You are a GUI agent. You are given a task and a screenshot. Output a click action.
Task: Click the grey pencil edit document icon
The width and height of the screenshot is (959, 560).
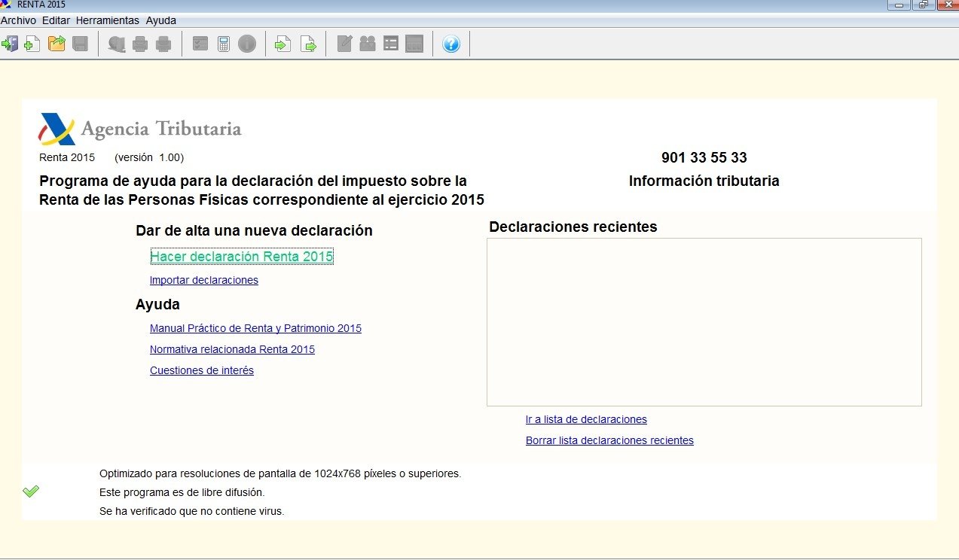click(344, 44)
